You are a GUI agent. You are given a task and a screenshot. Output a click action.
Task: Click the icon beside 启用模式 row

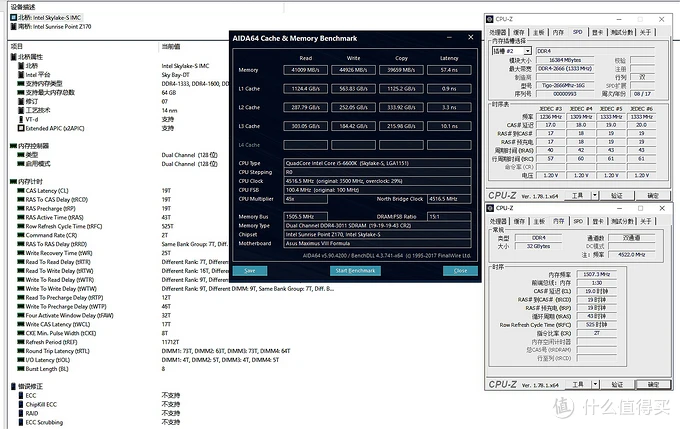21,164
